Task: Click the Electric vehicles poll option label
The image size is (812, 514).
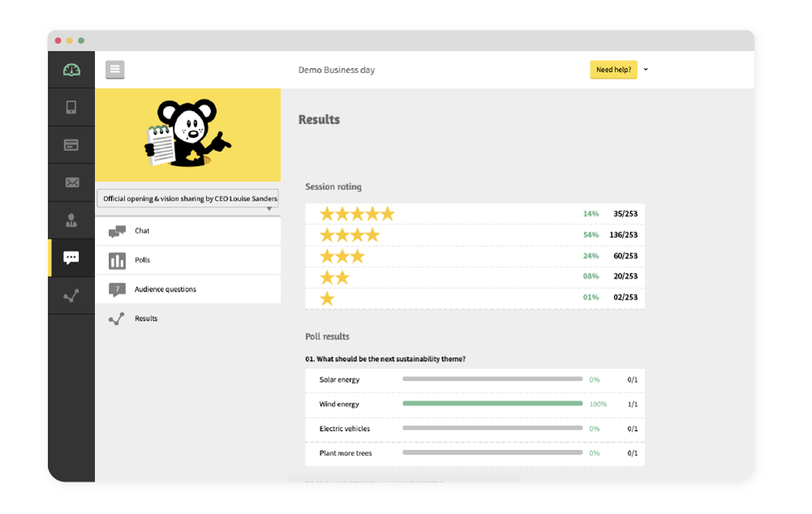Action: pyautogui.click(x=345, y=429)
